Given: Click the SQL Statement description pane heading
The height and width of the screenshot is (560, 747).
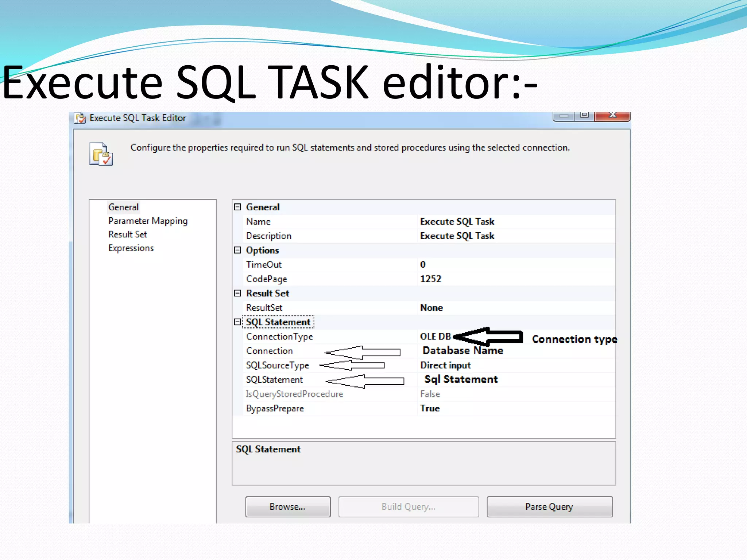Looking at the screenshot, I should 268,449.
